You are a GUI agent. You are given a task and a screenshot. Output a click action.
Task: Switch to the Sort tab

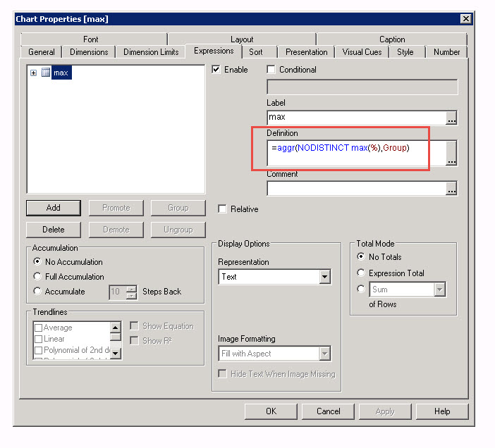pos(256,52)
